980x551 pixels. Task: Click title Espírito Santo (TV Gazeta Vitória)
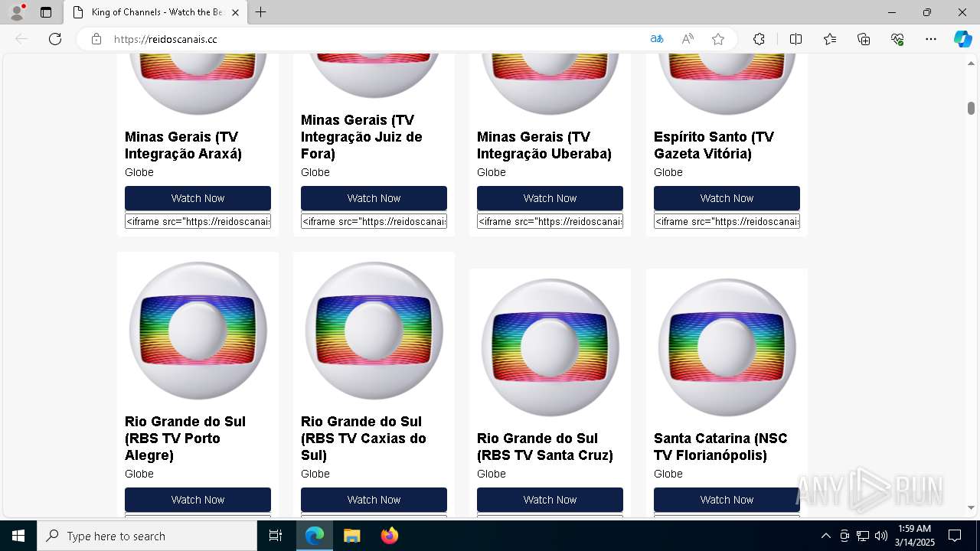[x=714, y=145]
